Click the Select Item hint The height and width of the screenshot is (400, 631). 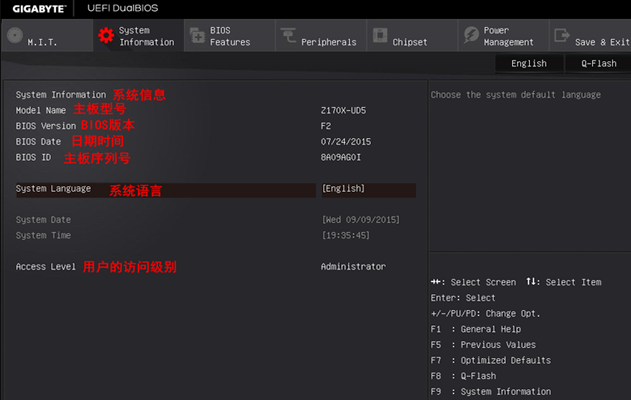click(x=564, y=282)
